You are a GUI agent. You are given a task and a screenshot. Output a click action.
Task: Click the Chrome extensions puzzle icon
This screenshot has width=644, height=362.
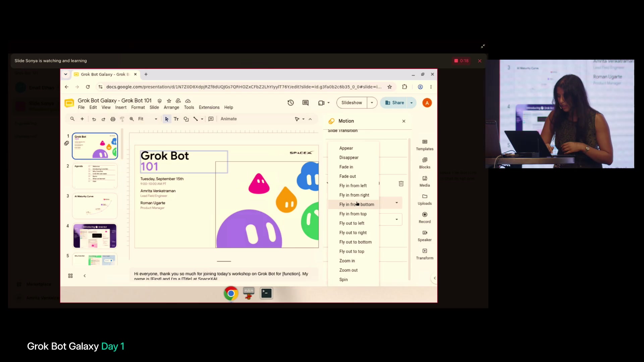(x=405, y=87)
